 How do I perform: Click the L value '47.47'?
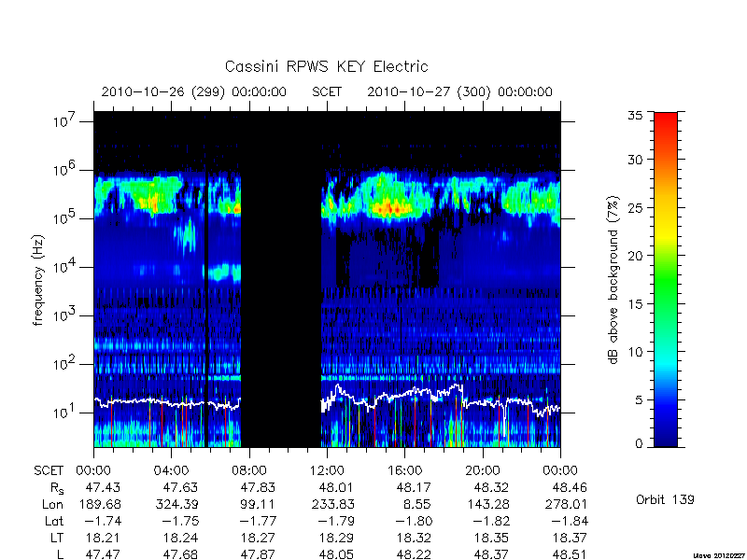[103, 554]
